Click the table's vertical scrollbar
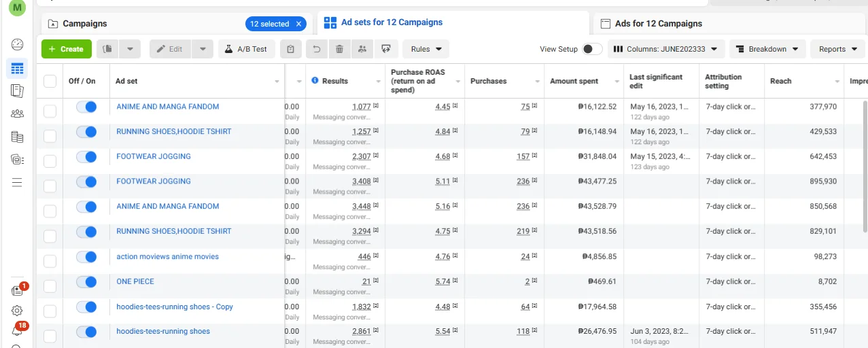868x348 pixels. click(x=865, y=167)
